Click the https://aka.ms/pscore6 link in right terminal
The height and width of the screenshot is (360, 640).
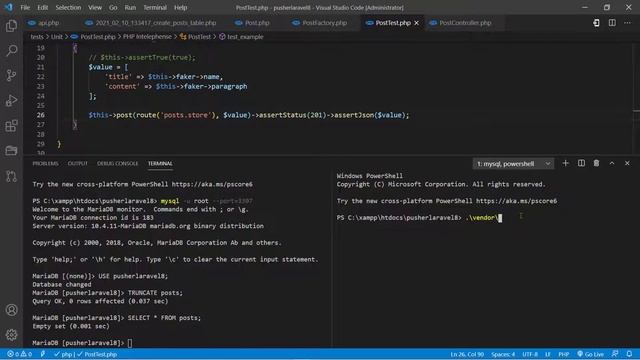[x=516, y=201]
